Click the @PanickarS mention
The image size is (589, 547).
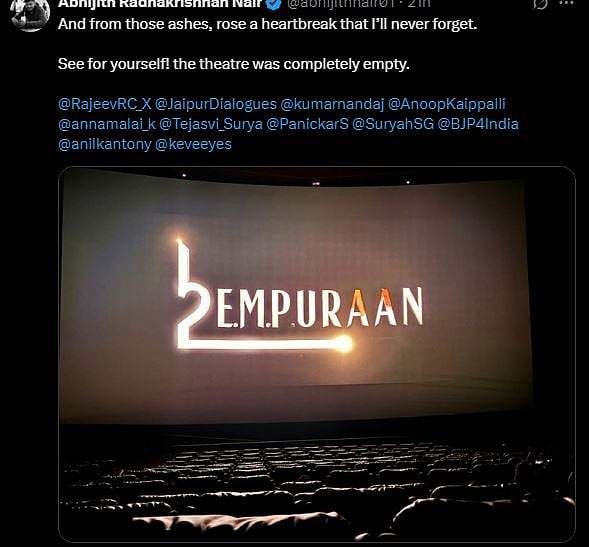(x=307, y=124)
